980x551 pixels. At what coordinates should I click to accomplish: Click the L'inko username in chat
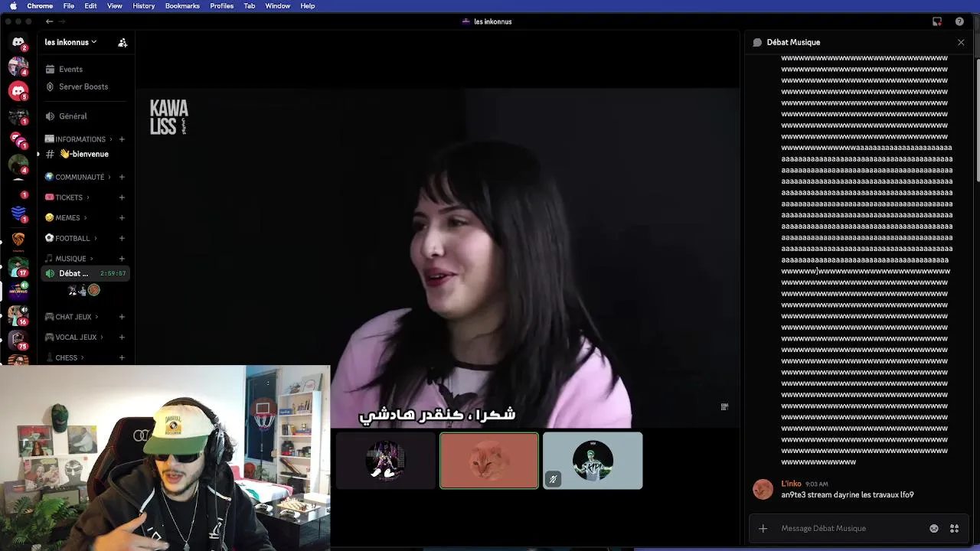coord(791,484)
